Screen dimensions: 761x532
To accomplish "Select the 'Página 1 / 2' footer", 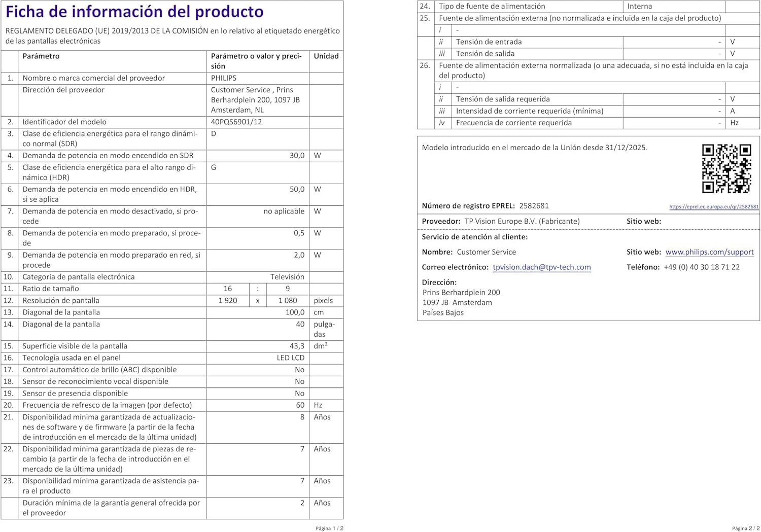I will coord(329,528).
